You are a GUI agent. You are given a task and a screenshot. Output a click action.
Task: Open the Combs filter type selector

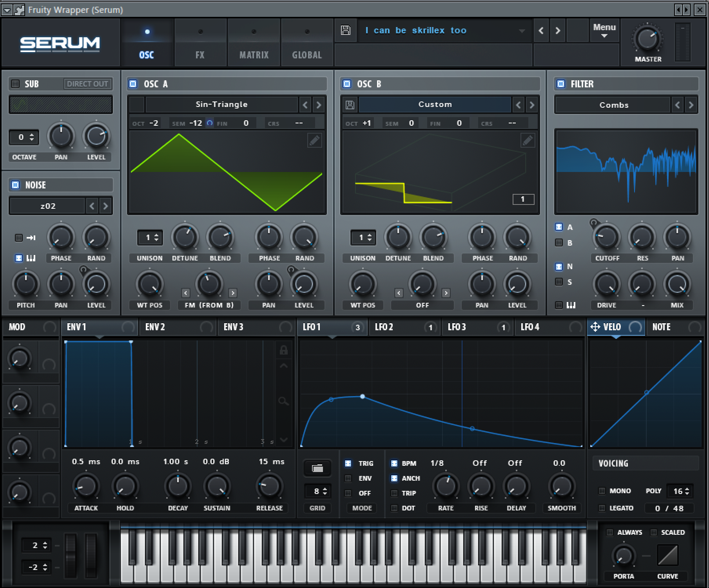[x=613, y=105]
